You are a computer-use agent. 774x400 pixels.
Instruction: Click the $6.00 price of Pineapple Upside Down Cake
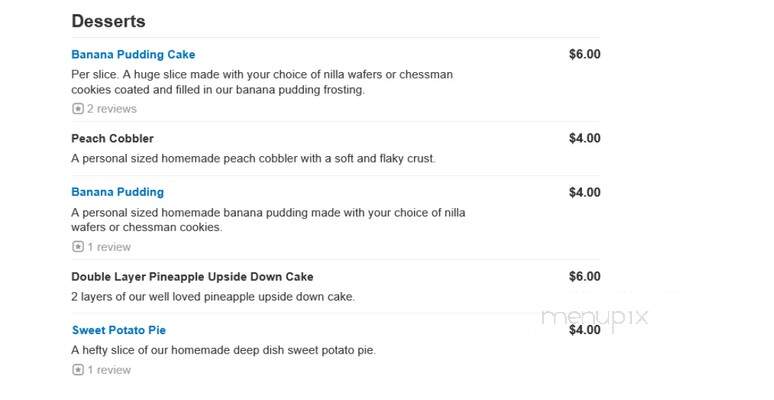coord(584,277)
